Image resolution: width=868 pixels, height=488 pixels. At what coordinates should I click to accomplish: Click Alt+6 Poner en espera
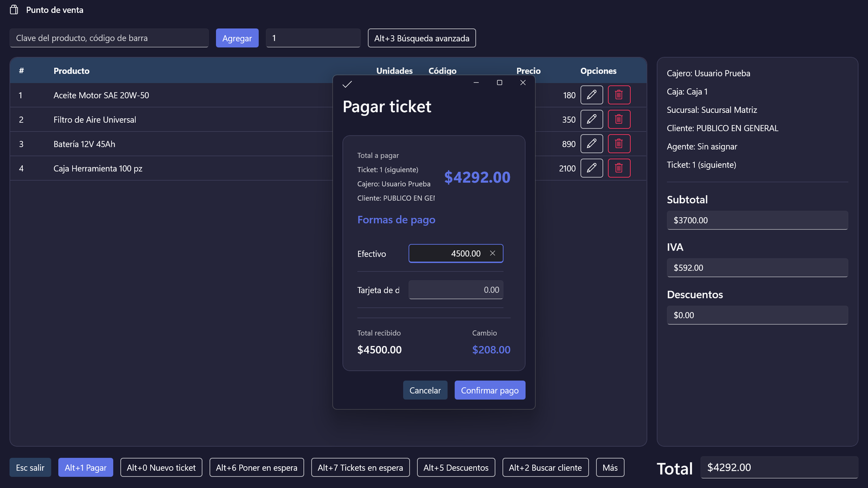coord(257,467)
